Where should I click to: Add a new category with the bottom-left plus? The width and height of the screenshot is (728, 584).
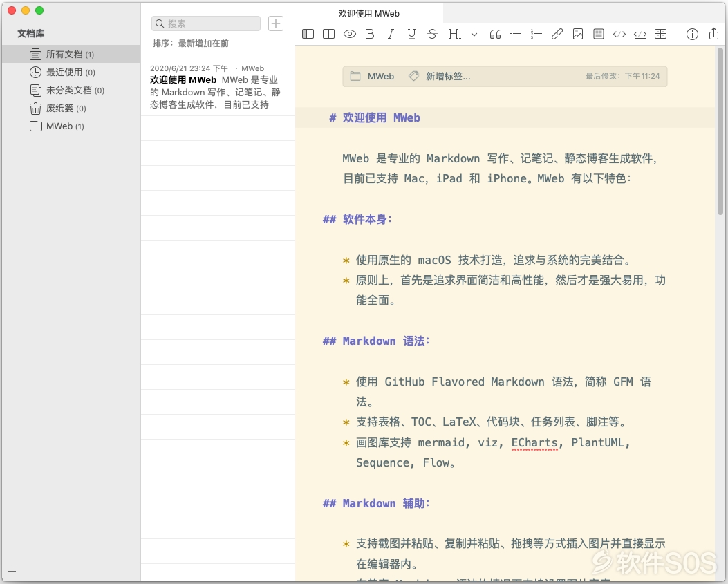[x=12, y=572]
